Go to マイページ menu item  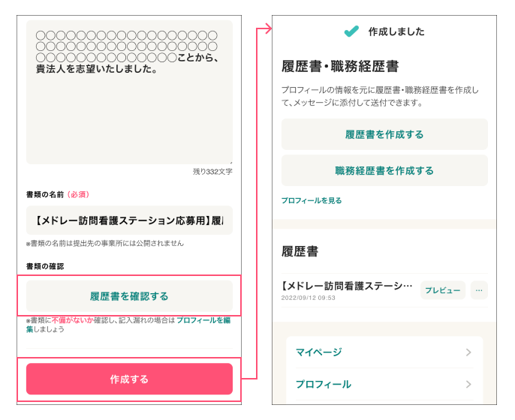(x=384, y=352)
